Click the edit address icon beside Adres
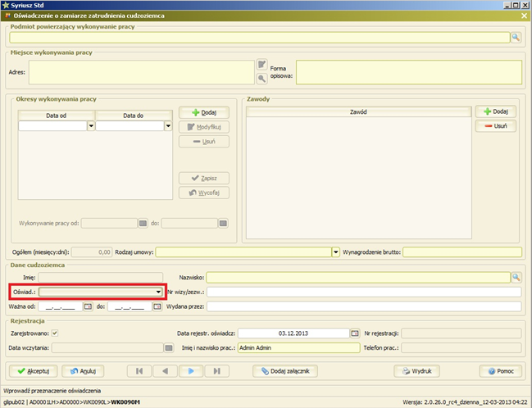This screenshot has height=408, width=532. click(261, 64)
